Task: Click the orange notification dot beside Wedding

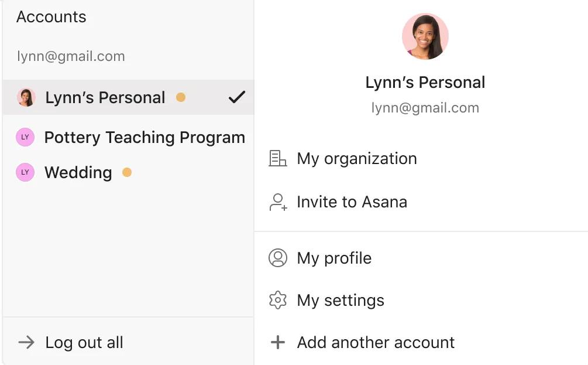Action: coord(126,172)
